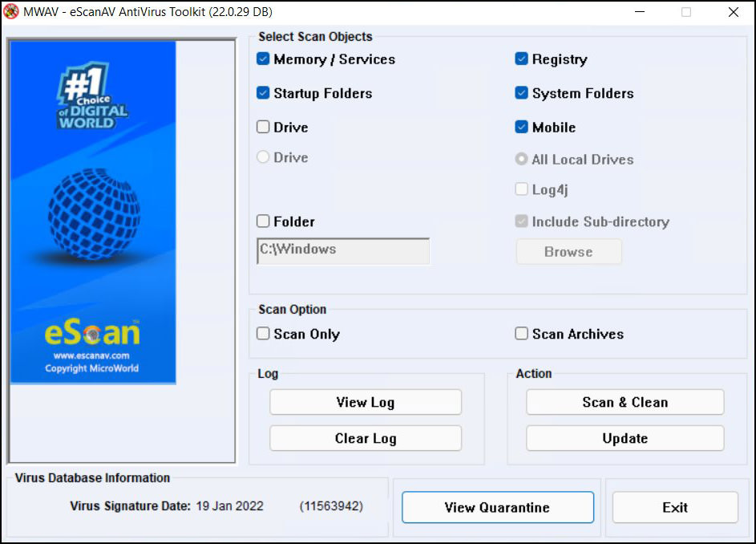Enable the Scan Archives option
Image resolution: width=756 pixels, height=544 pixels.
[521, 334]
